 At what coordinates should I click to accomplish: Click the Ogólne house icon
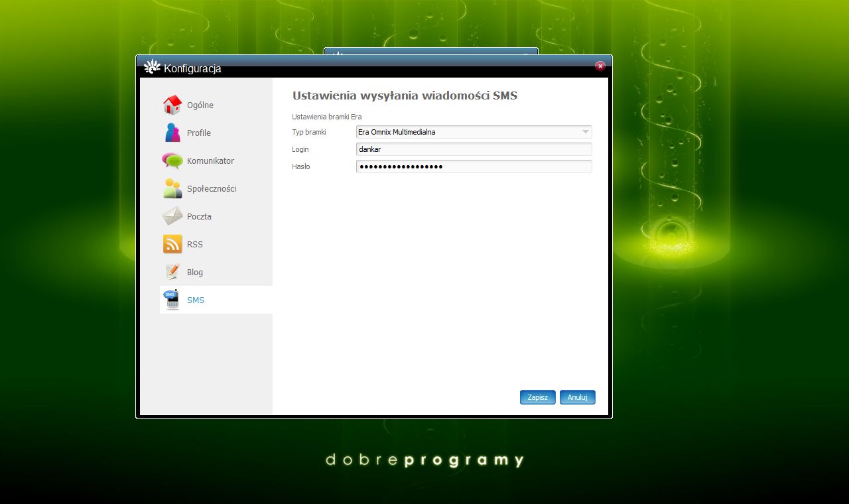(172, 105)
